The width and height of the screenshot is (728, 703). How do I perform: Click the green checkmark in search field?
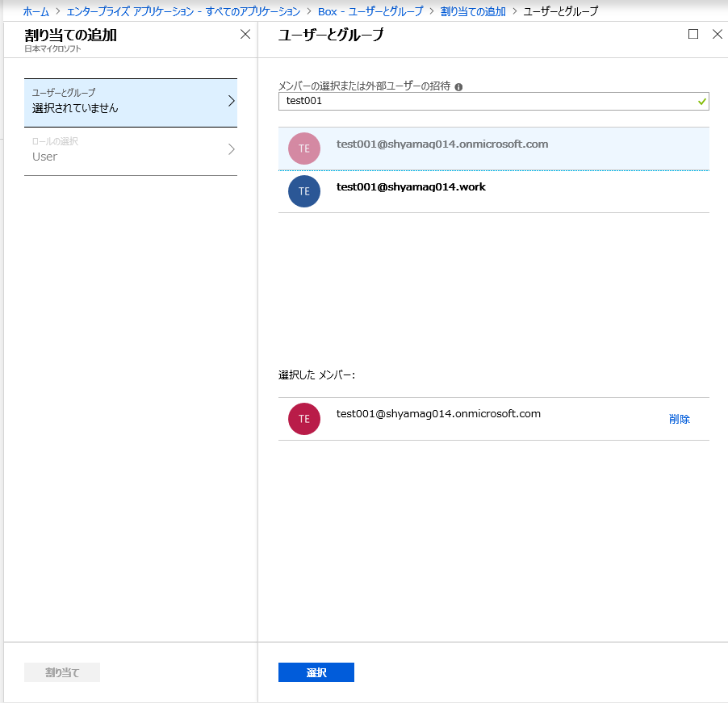pyautogui.click(x=702, y=101)
